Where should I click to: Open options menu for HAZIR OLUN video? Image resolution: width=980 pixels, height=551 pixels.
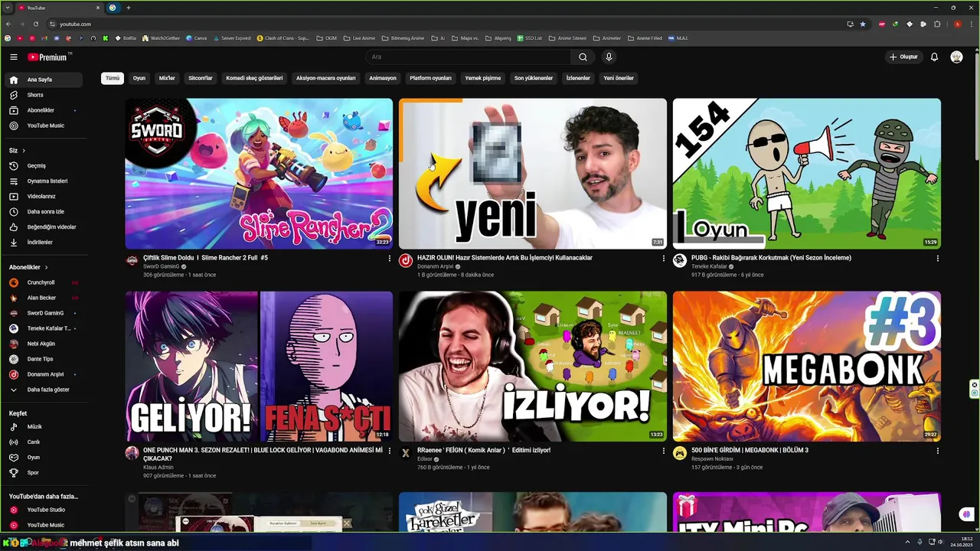coord(664,259)
